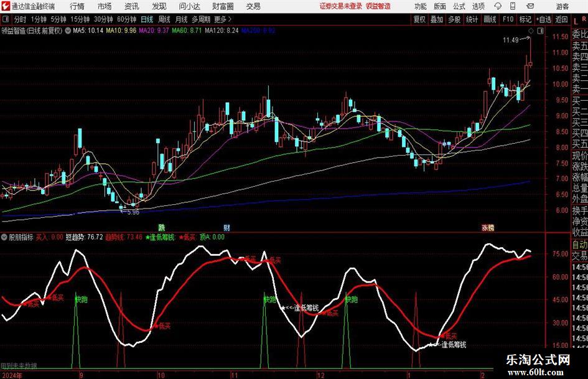Open the 选项 menu
Viewport: 588px width, 379px height.
(x=478, y=6)
